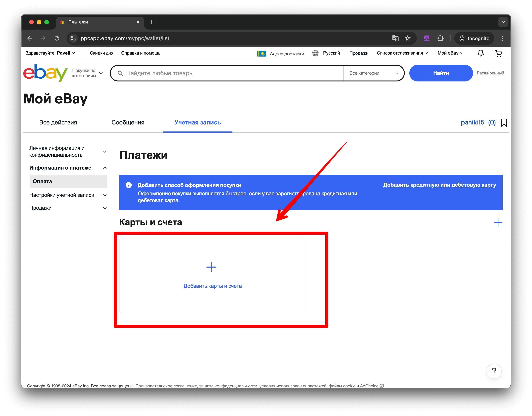This screenshot has height=416, width=532.
Task: Click the browser forward arrow
Action: pos(43,38)
